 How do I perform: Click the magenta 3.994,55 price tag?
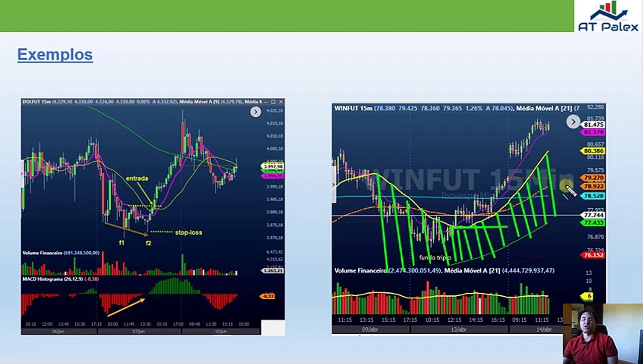(273, 176)
